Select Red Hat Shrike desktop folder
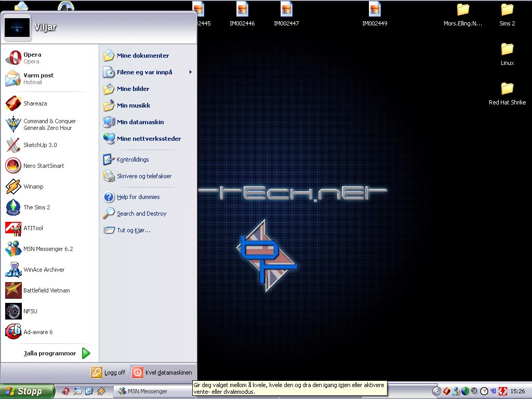This screenshot has height=399, width=532. (507, 94)
